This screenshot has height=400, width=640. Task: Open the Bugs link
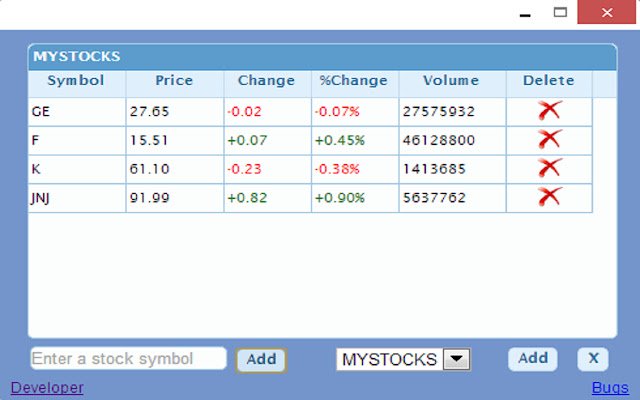(610, 387)
